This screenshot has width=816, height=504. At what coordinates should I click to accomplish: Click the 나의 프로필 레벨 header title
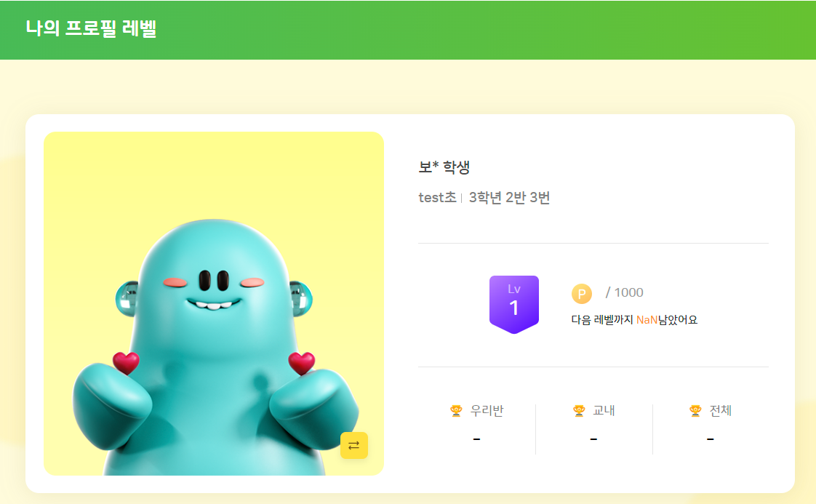point(91,28)
